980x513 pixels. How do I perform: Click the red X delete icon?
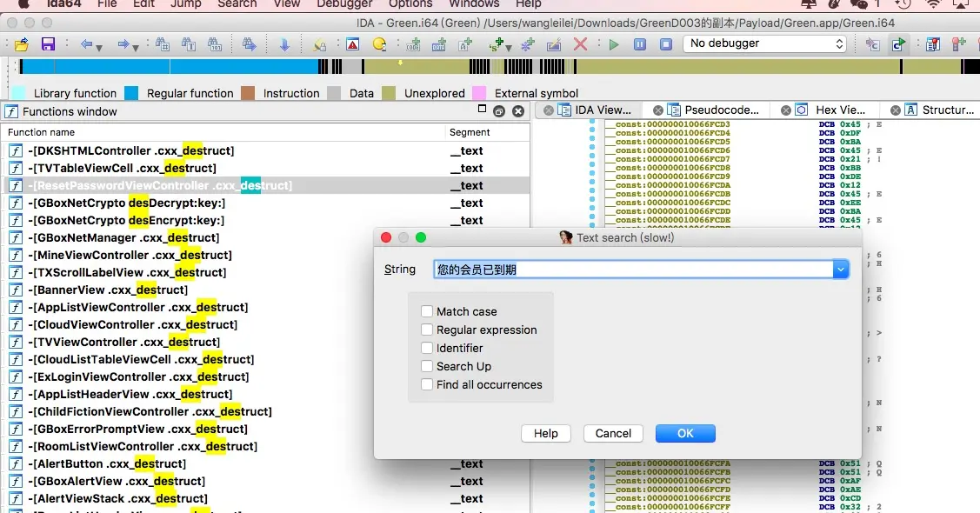click(x=580, y=44)
